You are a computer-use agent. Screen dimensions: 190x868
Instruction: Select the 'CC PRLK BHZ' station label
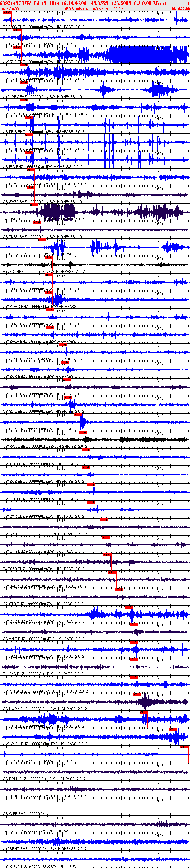(x=15, y=779)
